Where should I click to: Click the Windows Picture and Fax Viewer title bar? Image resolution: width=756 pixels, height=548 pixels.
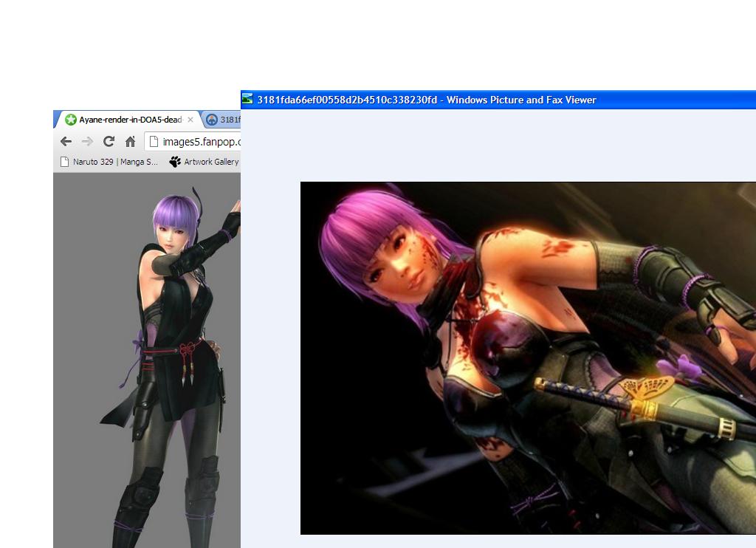tap(498, 100)
